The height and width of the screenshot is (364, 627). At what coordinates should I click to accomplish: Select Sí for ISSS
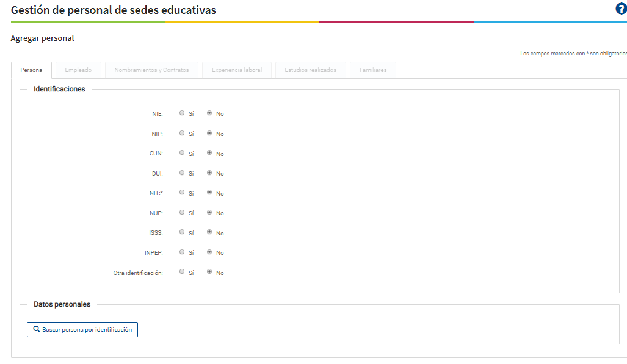pyautogui.click(x=182, y=232)
